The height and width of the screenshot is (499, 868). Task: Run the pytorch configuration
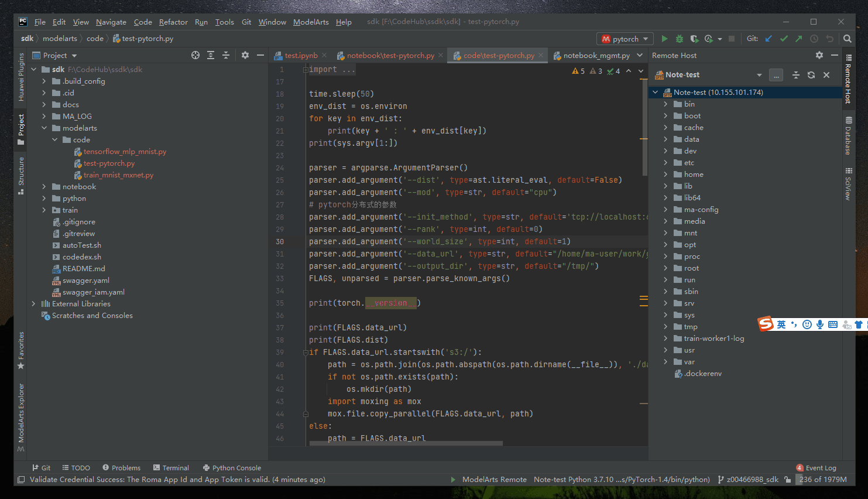(x=664, y=38)
